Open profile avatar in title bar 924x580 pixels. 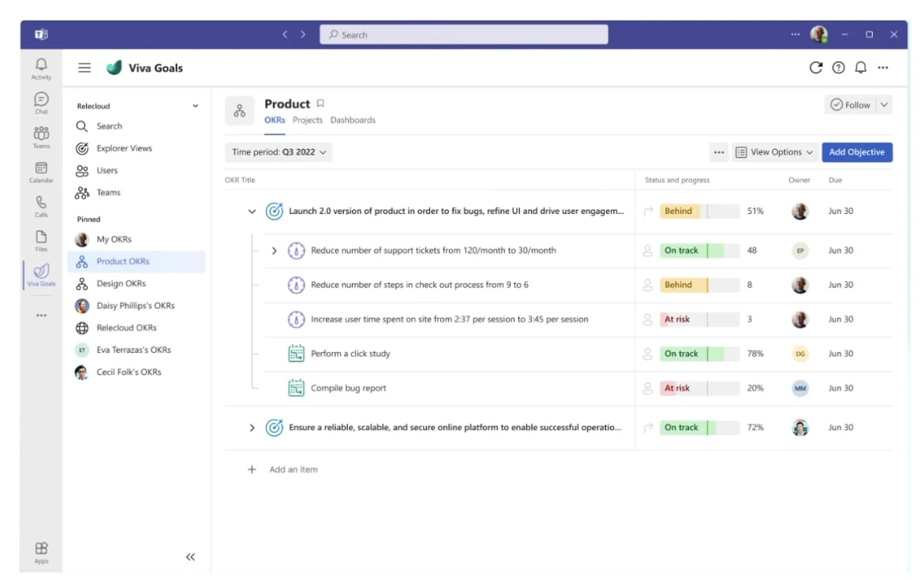[x=818, y=34]
